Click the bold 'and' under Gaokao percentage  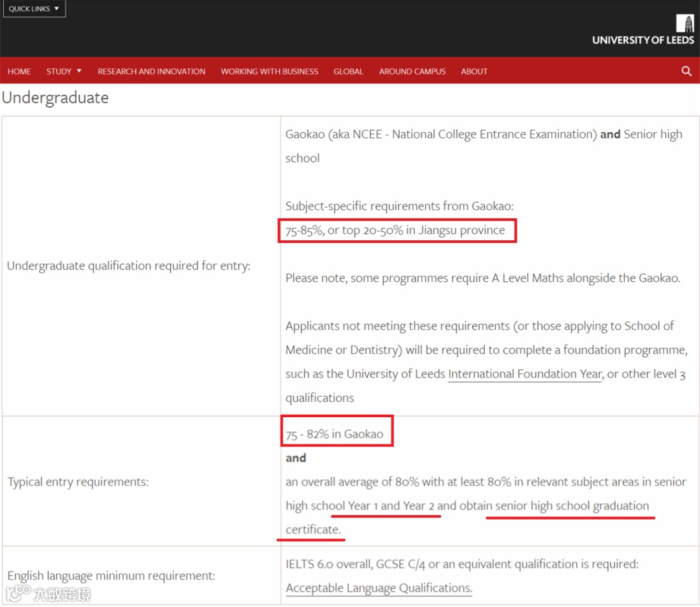[x=296, y=458]
